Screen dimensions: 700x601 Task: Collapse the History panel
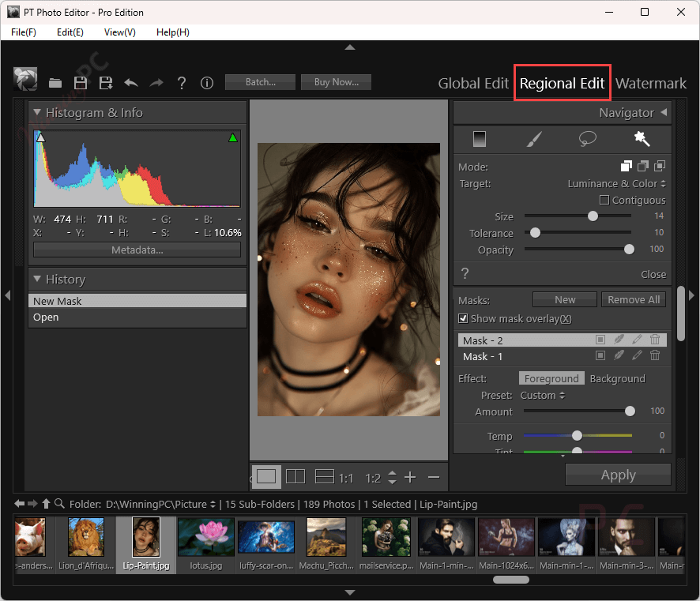tap(37, 279)
